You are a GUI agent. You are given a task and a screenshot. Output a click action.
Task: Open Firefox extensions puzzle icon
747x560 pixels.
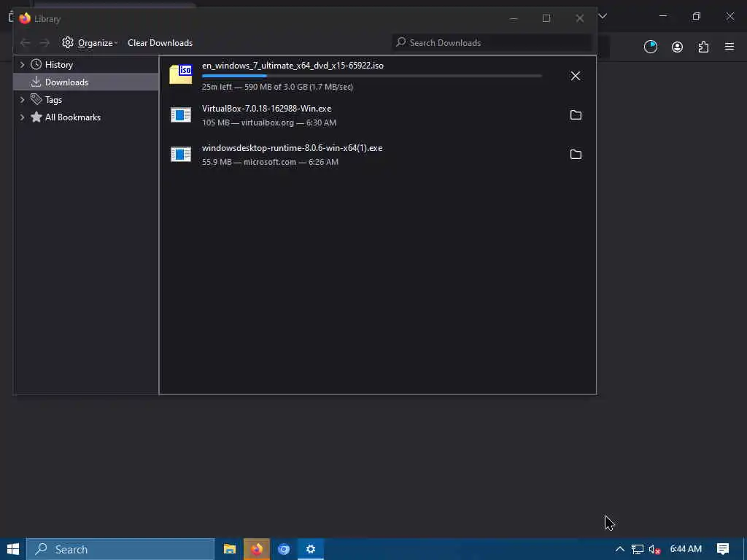click(703, 47)
